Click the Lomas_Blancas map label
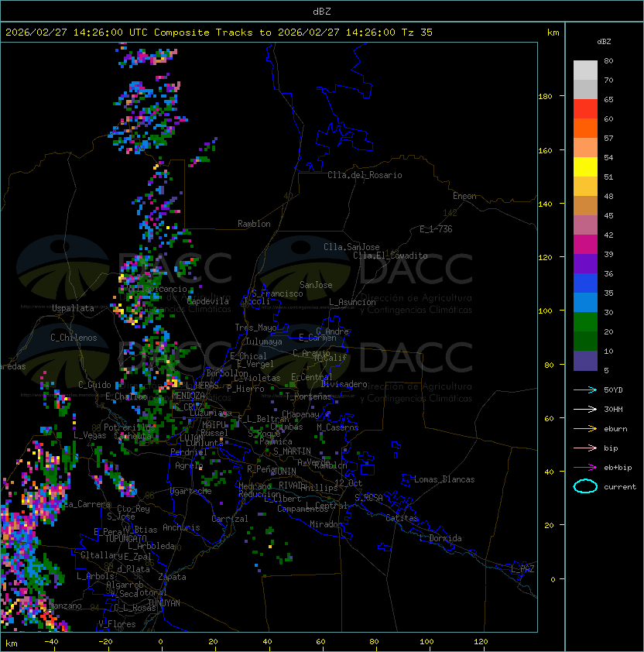This screenshot has width=644, height=652. [444, 479]
